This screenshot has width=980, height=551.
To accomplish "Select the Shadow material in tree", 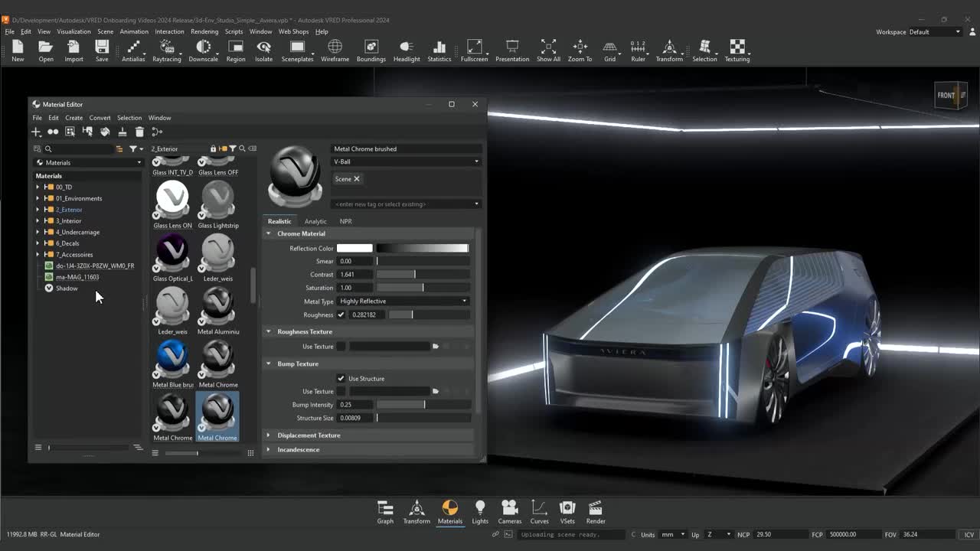I will pos(67,289).
